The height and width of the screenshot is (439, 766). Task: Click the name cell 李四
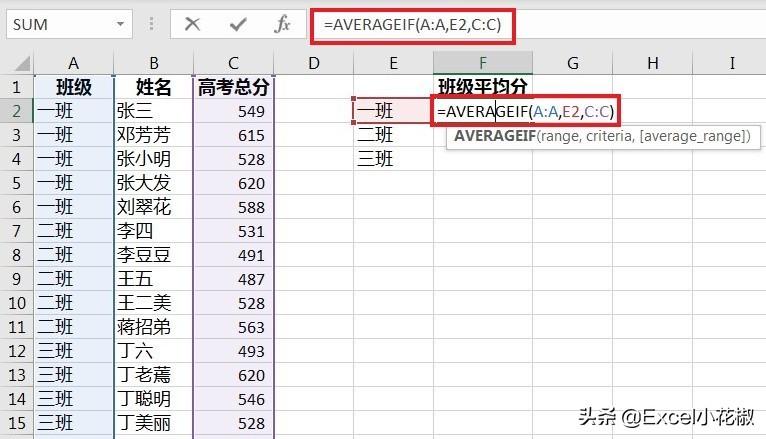[153, 230]
